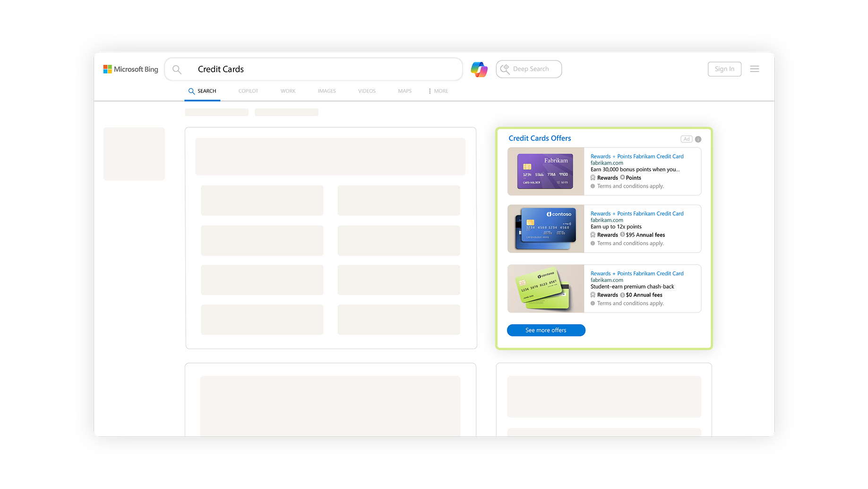Expand the More menu
Viewport: 868px width, 489px height.
pos(438,91)
